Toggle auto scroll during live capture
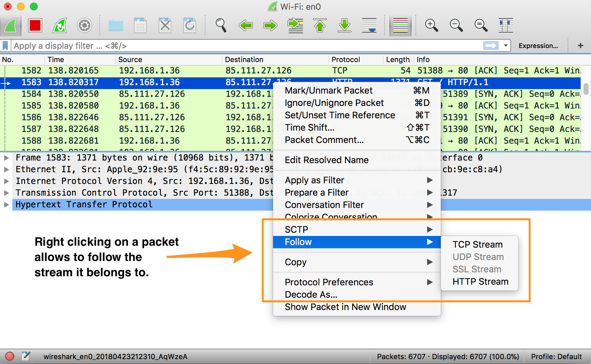Image resolution: width=591 pixels, height=364 pixels. click(x=369, y=25)
